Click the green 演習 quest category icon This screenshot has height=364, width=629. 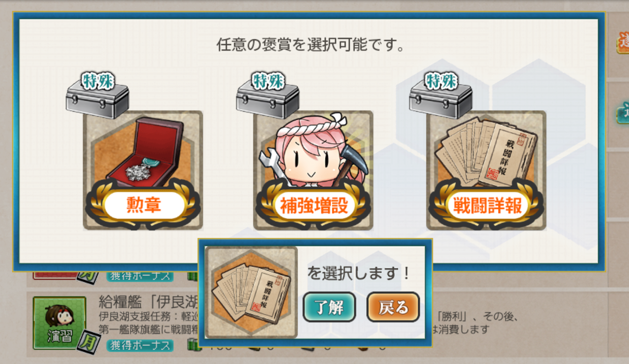tap(60, 323)
